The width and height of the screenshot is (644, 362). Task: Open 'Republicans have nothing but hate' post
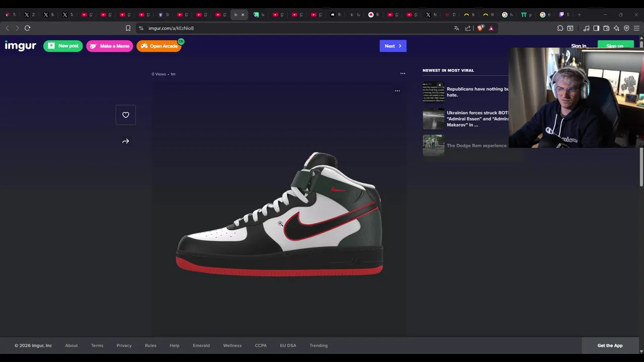click(477, 92)
